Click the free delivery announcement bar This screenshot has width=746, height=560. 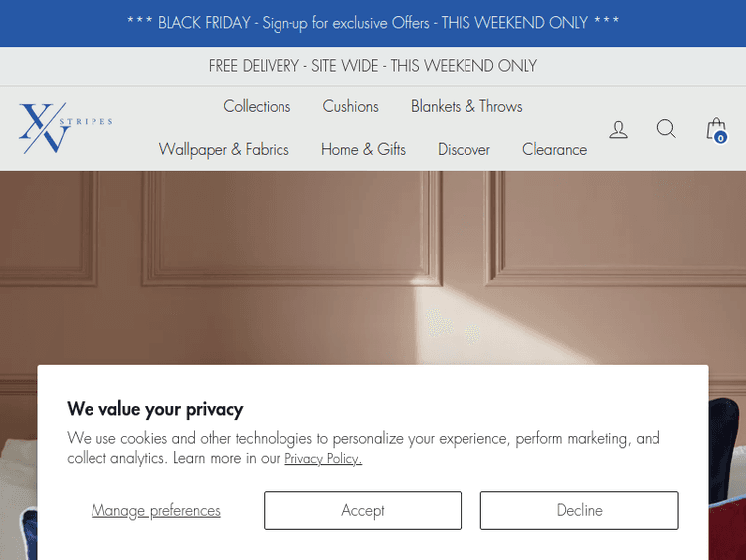click(x=373, y=66)
